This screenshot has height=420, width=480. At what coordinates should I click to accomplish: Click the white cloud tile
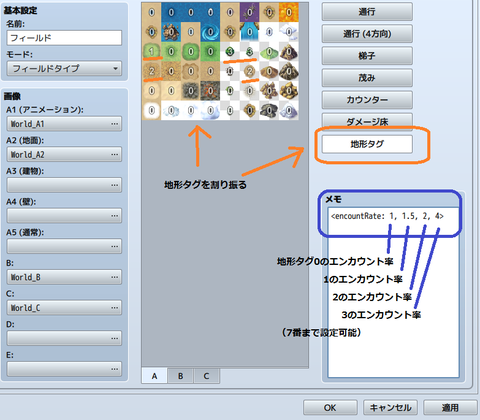(x=289, y=32)
